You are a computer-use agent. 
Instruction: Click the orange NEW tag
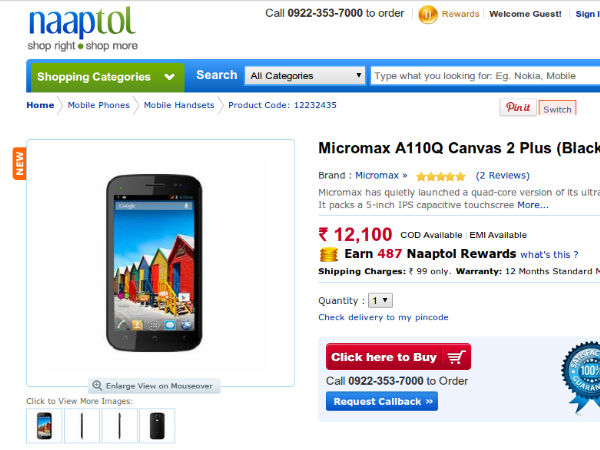[19, 163]
